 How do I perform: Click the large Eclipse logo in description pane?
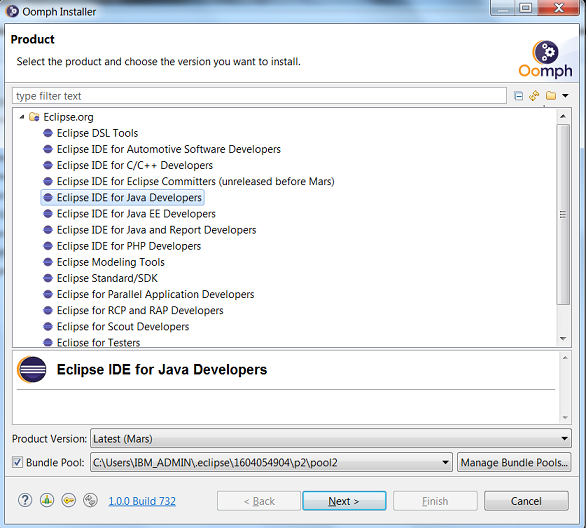click(32, 370)
